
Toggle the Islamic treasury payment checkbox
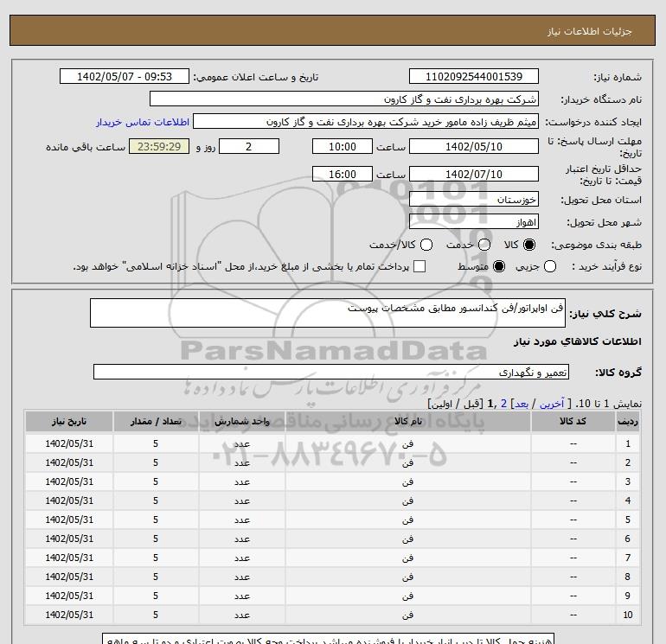tap(419, 266)
